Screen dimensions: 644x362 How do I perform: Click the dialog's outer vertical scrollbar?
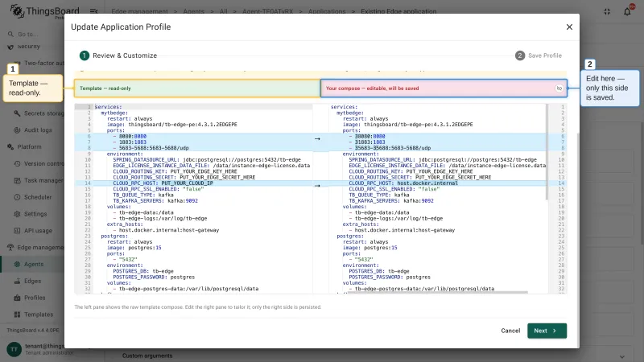point(578,240)
